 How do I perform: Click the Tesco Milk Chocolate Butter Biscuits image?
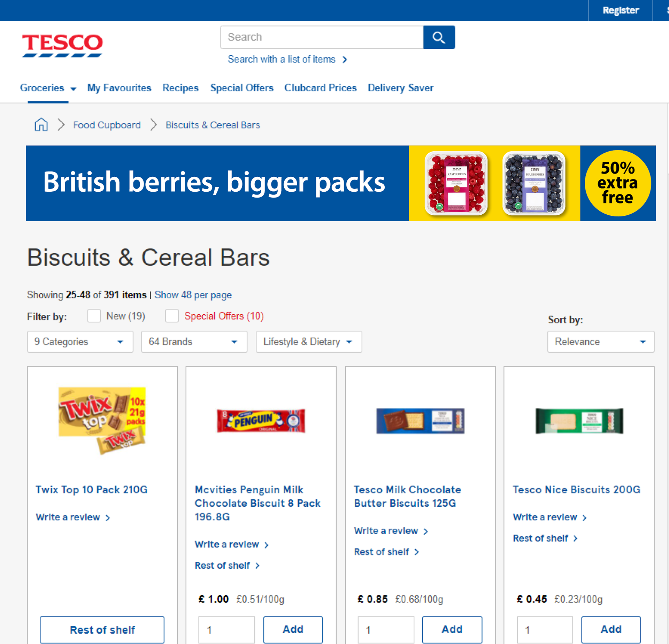pyautogui.click(x=420, y=421)
